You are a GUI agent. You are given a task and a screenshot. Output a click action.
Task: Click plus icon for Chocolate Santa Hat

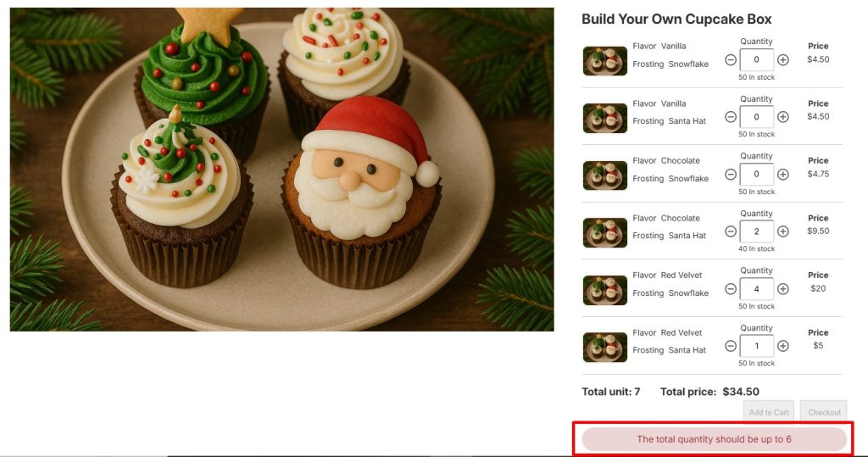click(x=782, y=231)
